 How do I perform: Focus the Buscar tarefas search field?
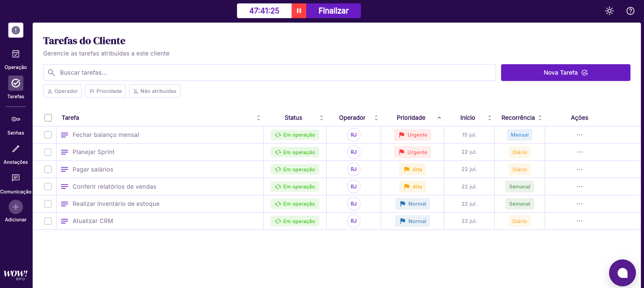pos(269,73)
